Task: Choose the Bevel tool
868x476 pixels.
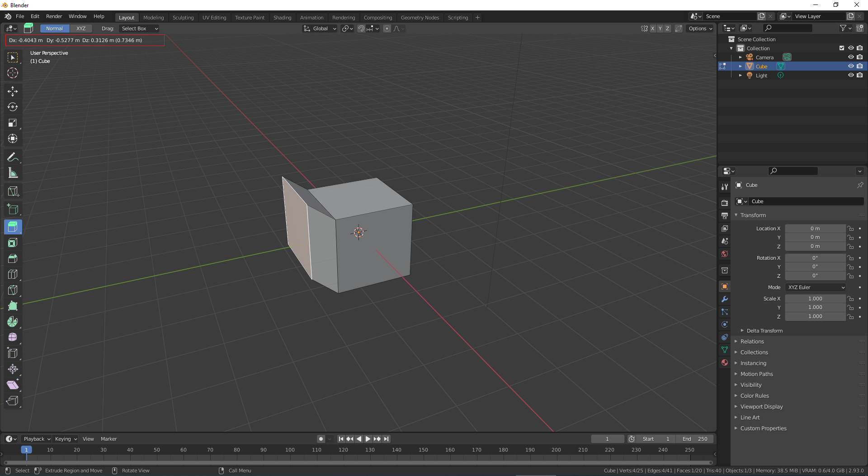Action: click(13, 259)
